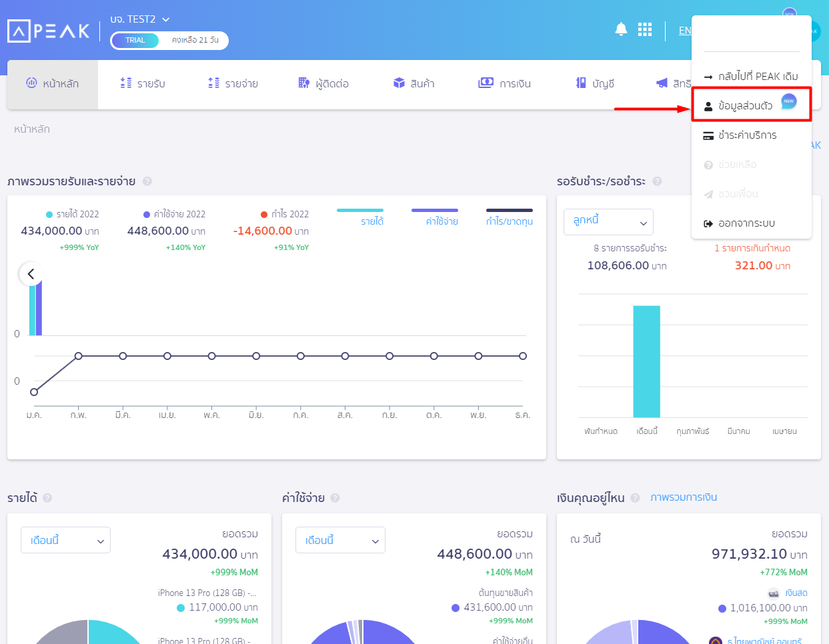The width and height of the screenshot is (829, 644).
Task: Go to previous chart period with left arrow
Action: click(x=31, y=274)
